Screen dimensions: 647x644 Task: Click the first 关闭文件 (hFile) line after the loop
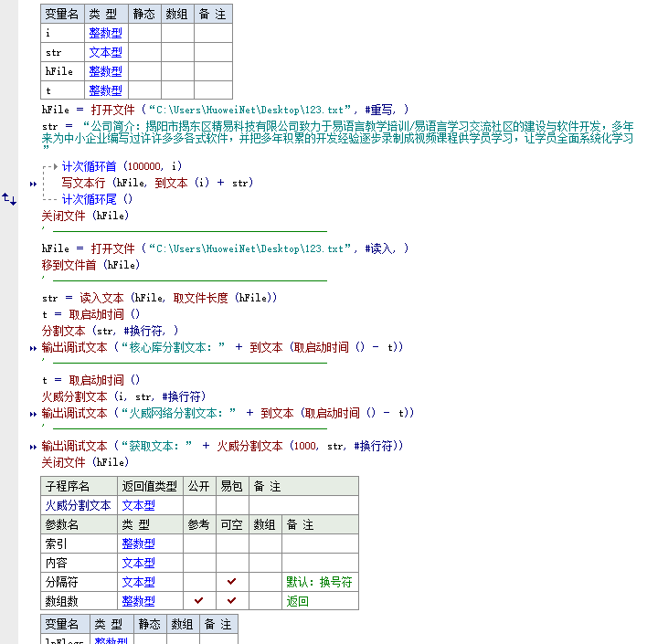(x=85, y=216)
